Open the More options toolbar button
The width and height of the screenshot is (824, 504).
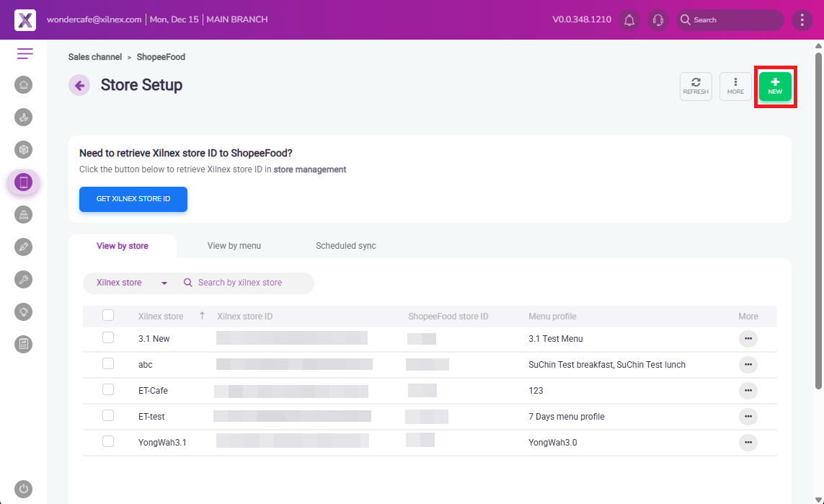(x=735, y=87)
